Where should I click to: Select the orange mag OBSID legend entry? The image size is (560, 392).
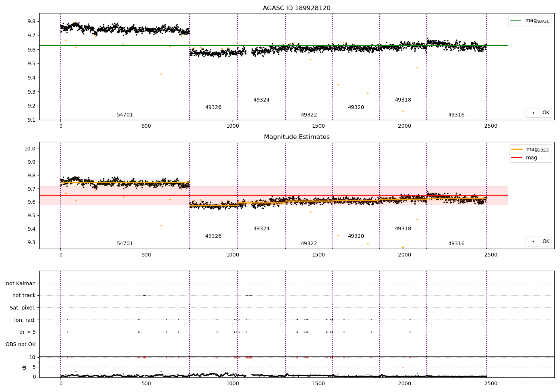pyautogui.click(x=531, y=149)
